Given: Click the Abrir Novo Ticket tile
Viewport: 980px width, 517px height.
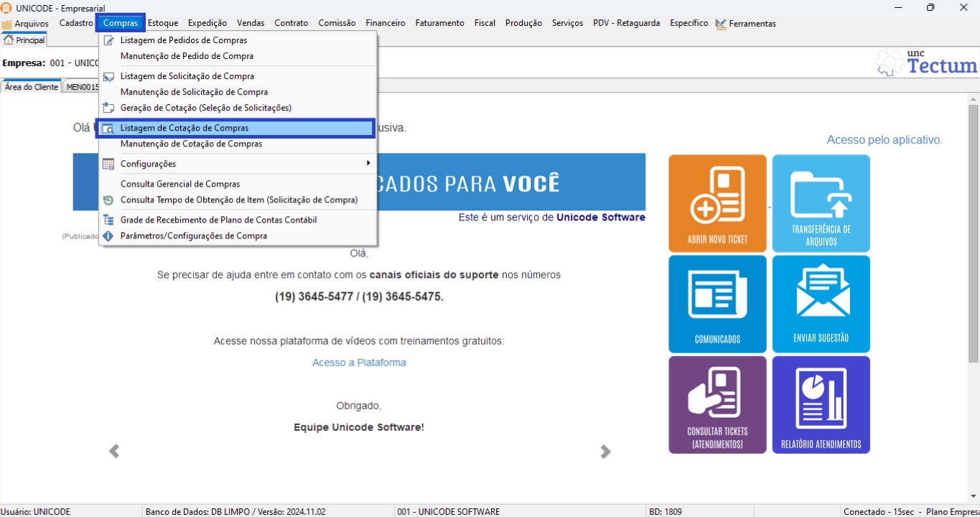Looking at the screenshot, I should pyautogui.click(x=717, y=203).
